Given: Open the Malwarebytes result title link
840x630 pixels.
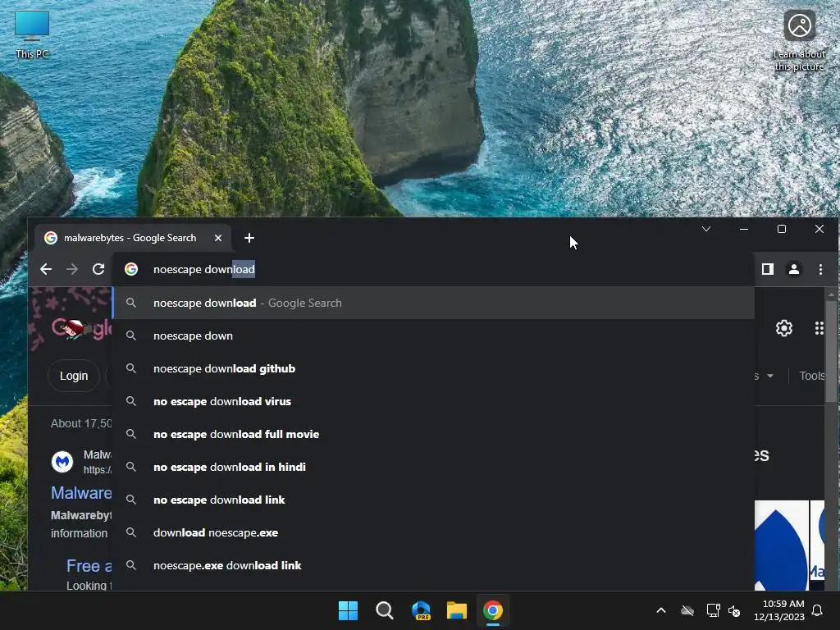Looking at the screenshot, I should tap(81, 493).
